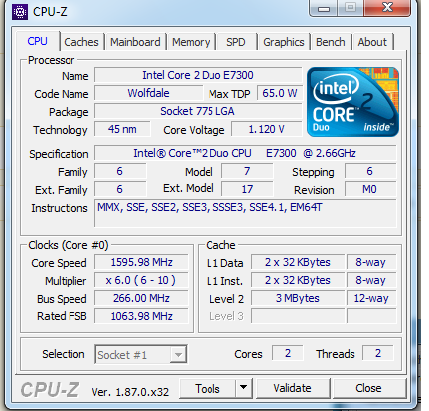
Task: Click the Max TDP value 65.0 W
Action: tap(279, 93)
